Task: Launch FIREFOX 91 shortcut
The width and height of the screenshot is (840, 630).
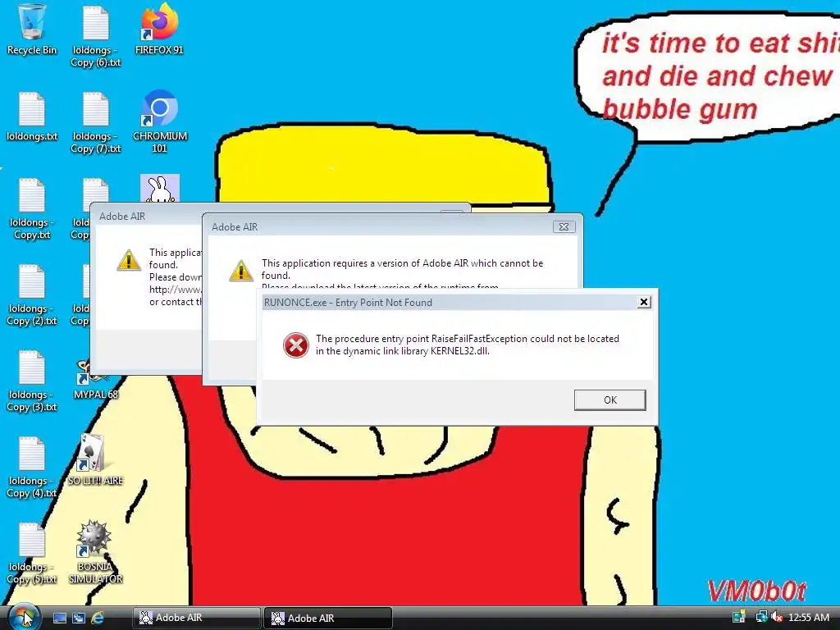Action: click(159, 30)
